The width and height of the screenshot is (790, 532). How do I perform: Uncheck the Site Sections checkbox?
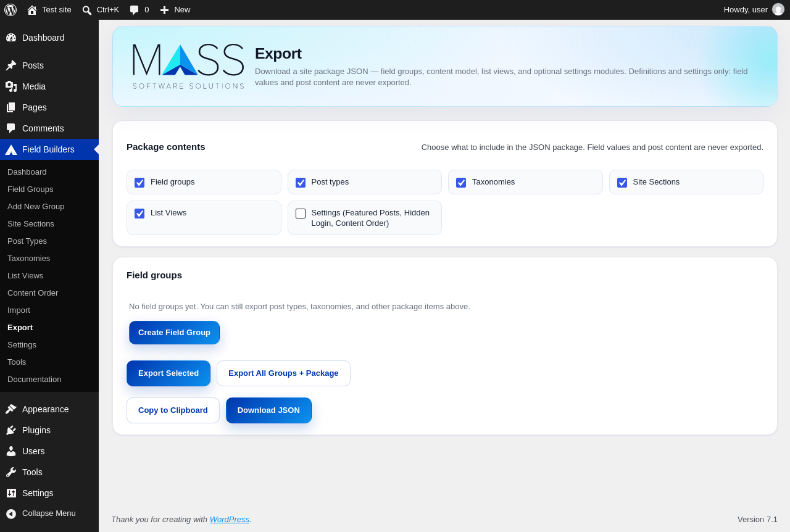[x=622, y=183]
